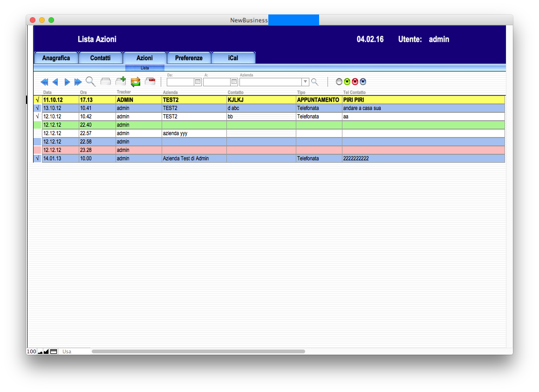Image resolution: width=539 pixels, height=392 pixels.
Task: Sort by the Contatto column header
Action: (x=235, y=92)
